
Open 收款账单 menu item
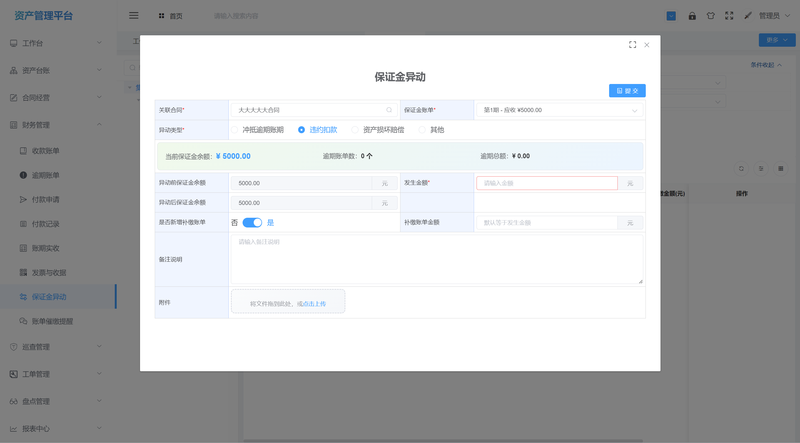[x=58, y=151]
